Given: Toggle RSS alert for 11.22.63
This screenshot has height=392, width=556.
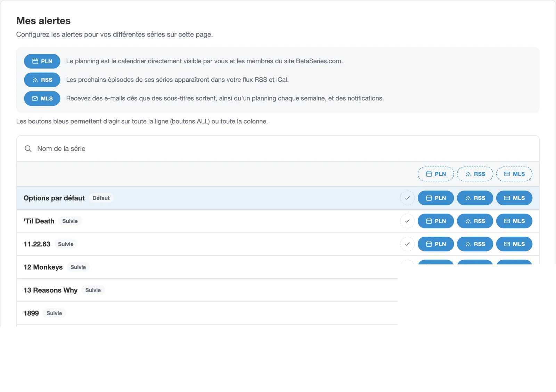Looking at the screenshot, I should [x=475, y=244].
